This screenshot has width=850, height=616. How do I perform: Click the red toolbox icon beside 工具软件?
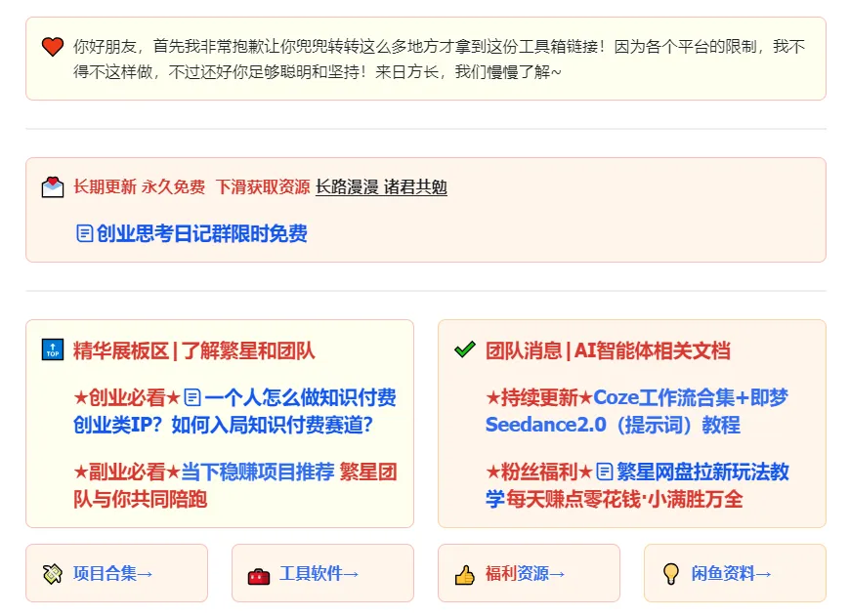pyautogui.click(x=259, y=576)
